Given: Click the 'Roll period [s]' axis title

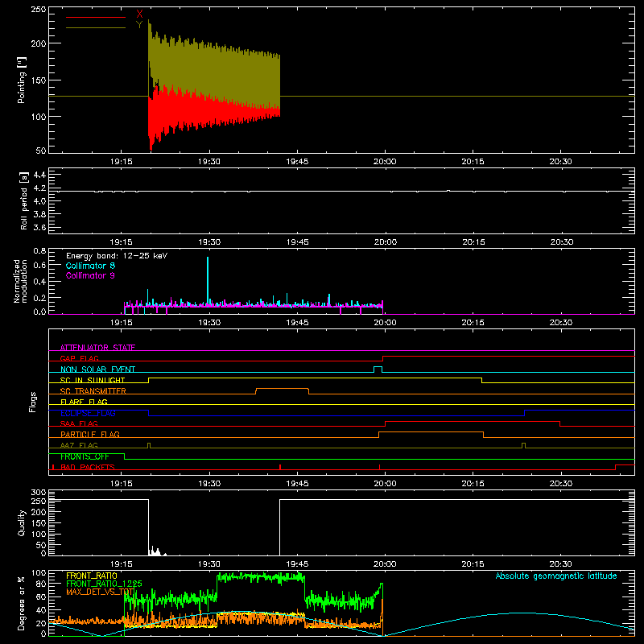Looking at the screenshot, I should 24,200.
